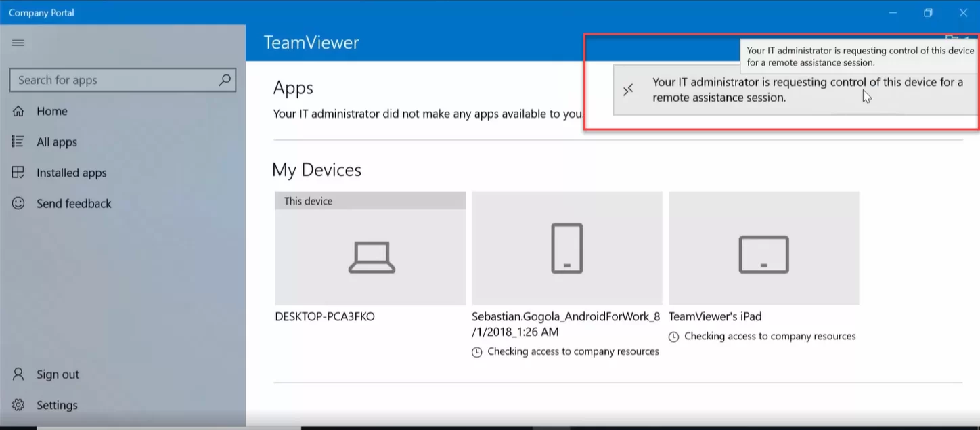
Task: Click the Send feedback option
Action: coord(74,203)
